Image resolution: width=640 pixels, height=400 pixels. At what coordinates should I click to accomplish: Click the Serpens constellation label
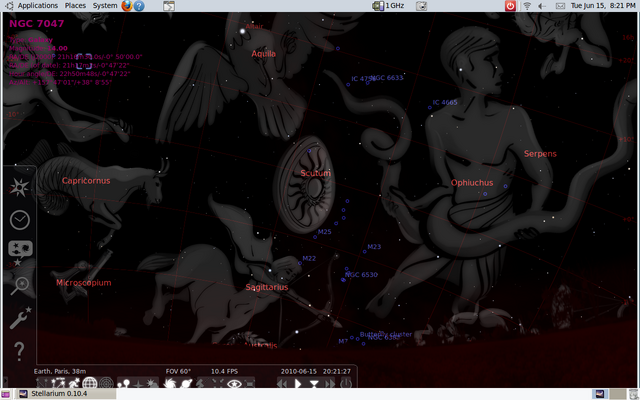coord(540,154)
